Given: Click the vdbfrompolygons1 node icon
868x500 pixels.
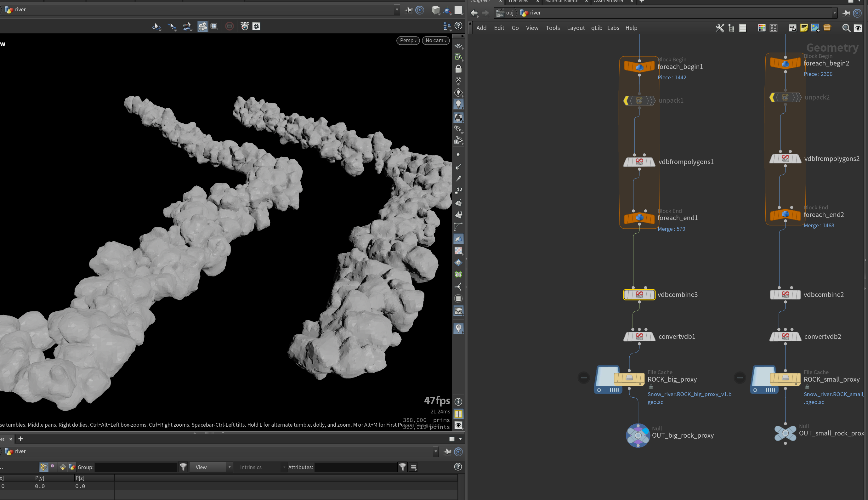Looking at the screenshot, I should 639,162.
